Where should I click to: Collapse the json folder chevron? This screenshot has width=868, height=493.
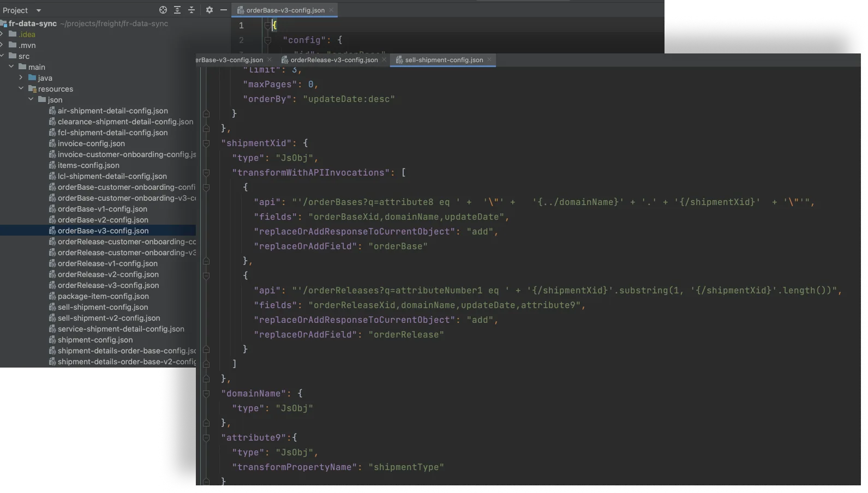[x=31, y=100]
